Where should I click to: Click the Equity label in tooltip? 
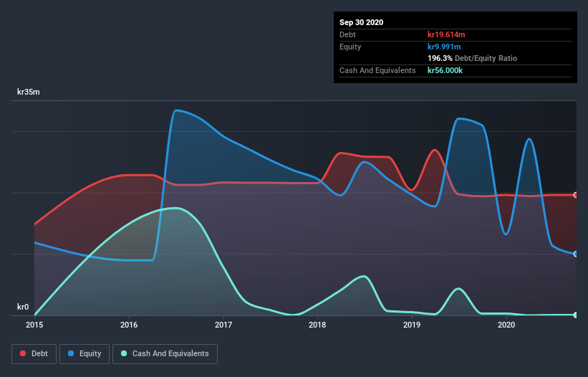click(350, 47)
